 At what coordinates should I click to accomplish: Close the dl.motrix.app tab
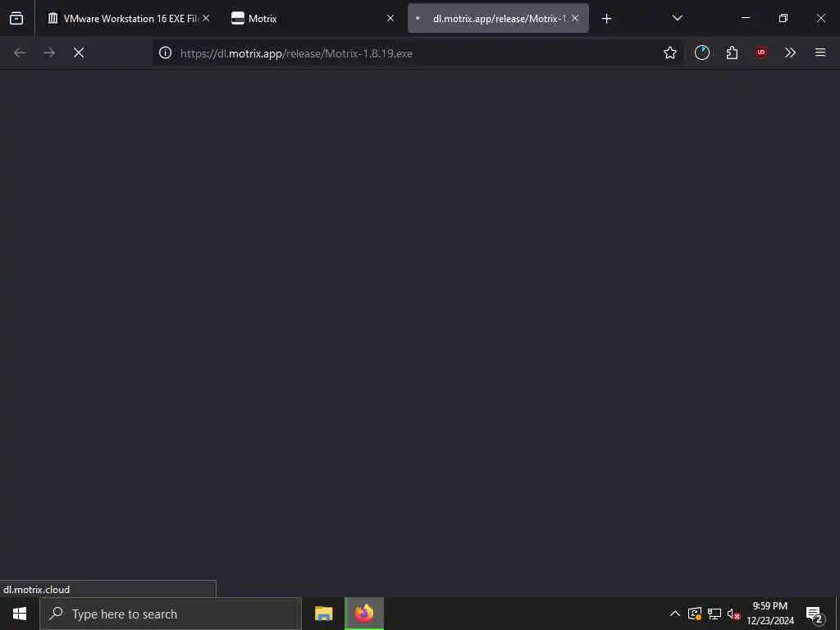pyautogui.click(x=575, y=18)
